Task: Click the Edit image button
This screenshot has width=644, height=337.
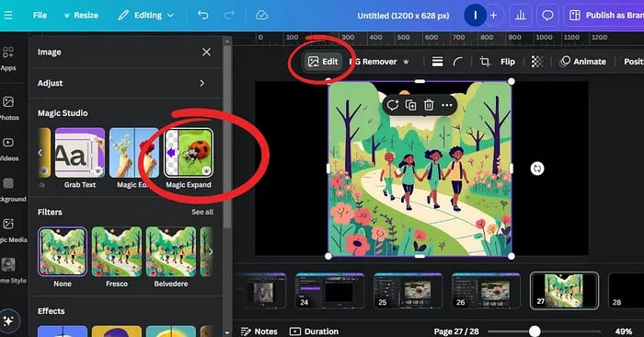Action: pos(323,62)
